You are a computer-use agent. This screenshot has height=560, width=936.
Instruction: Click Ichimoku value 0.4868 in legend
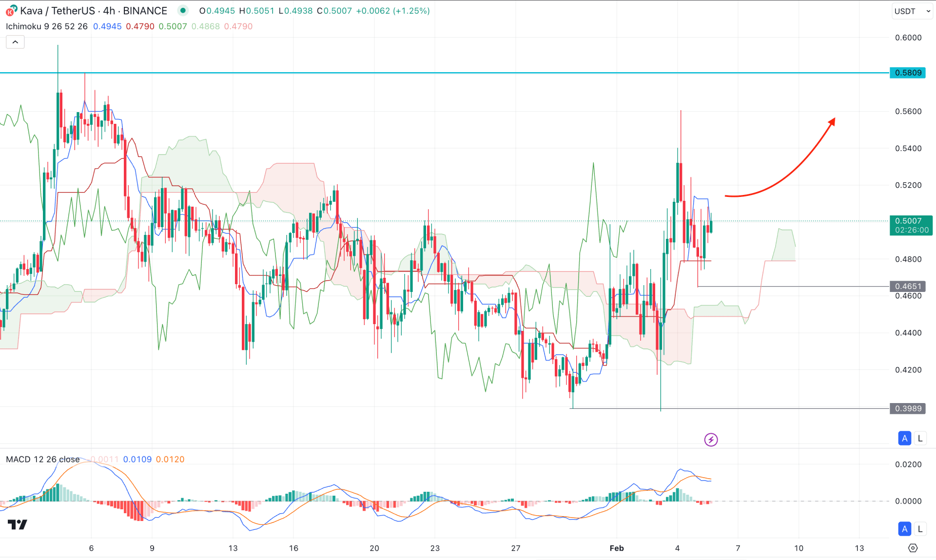pyautogui.click(x=205, y=26)
